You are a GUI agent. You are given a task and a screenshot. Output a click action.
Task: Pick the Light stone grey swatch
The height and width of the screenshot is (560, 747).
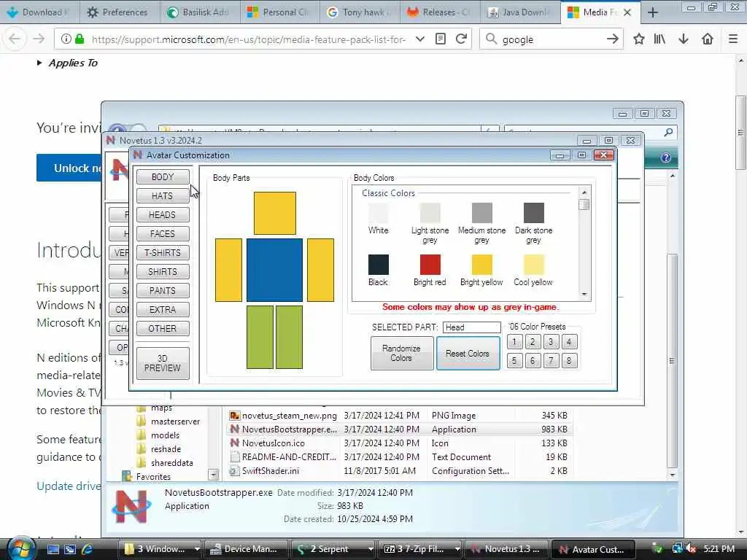[430, 213]
